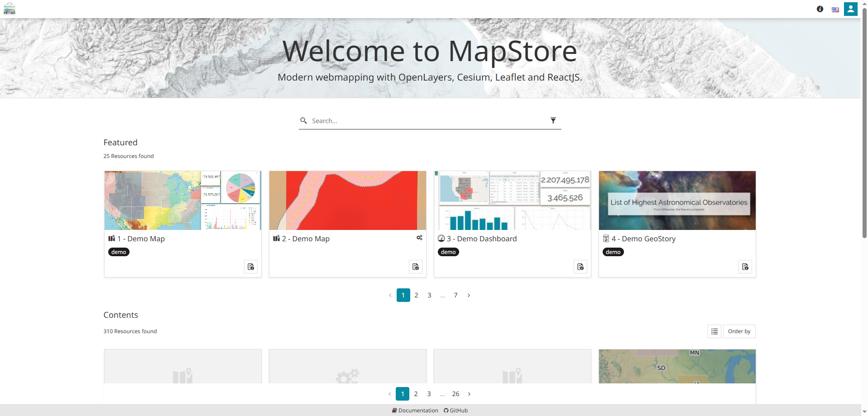Show details for 2 - Demo Map

coord(416,267)
